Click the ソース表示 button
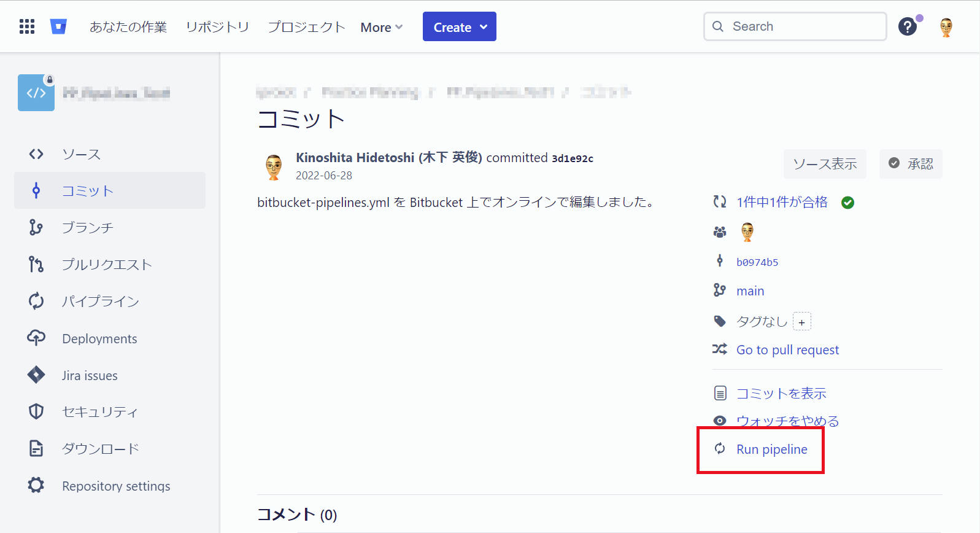 [824, 164]
